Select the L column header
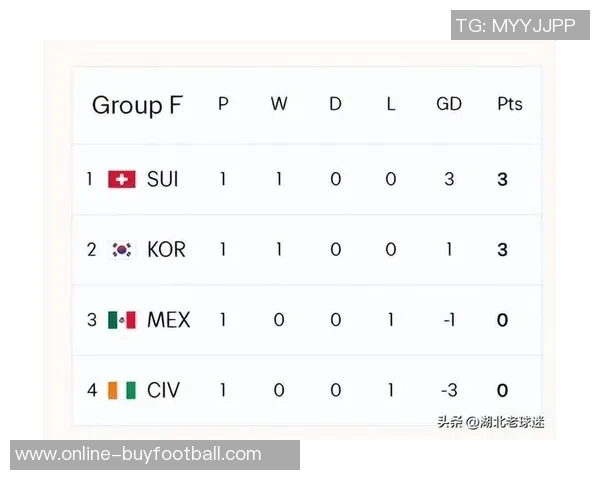 pyautogui.click(x=391, y=104)
